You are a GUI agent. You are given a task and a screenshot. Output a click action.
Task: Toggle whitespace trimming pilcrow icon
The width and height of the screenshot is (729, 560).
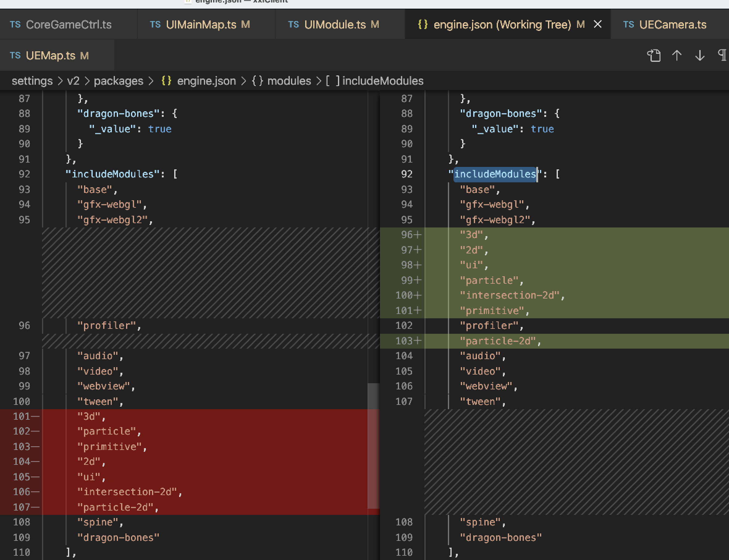(722, 55)
